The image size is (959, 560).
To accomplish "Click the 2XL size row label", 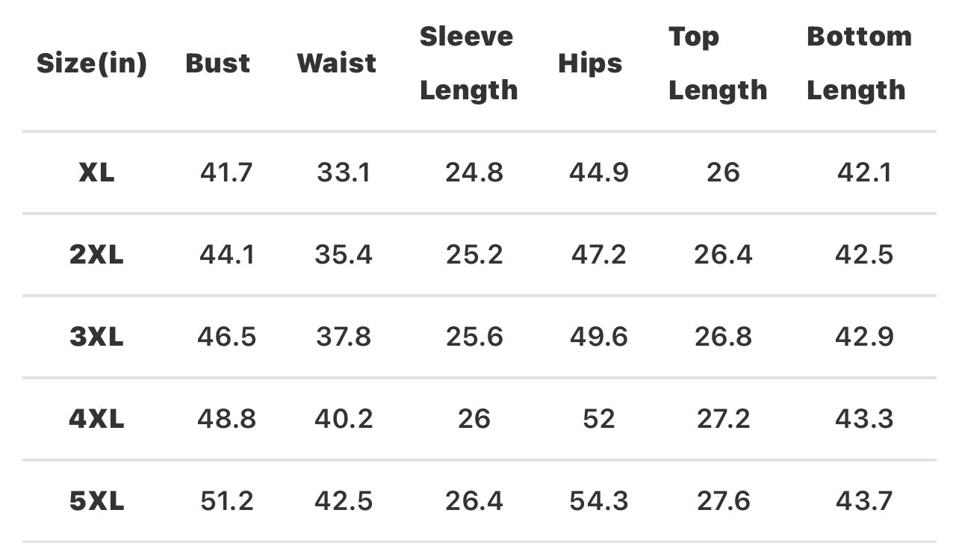I will [x=96, y=255].
